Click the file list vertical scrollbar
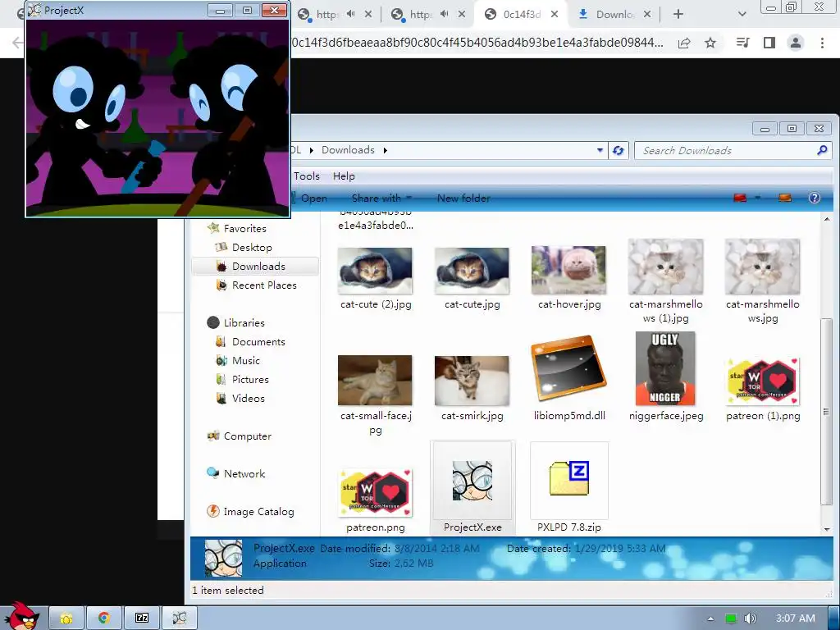The width and height of the screenshot is (840, 630). [827, 411]
